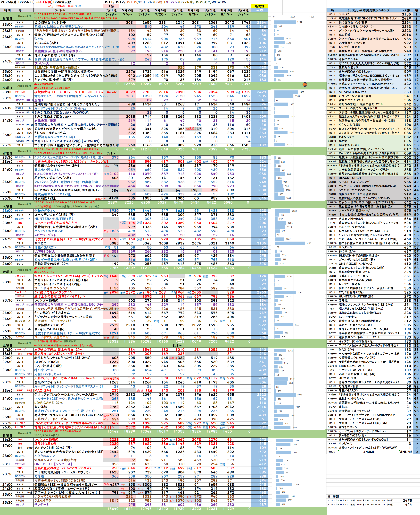This screenshot has width=420, height=515.
Task: Click the '日曜日' day label
Action: [7, 435]
